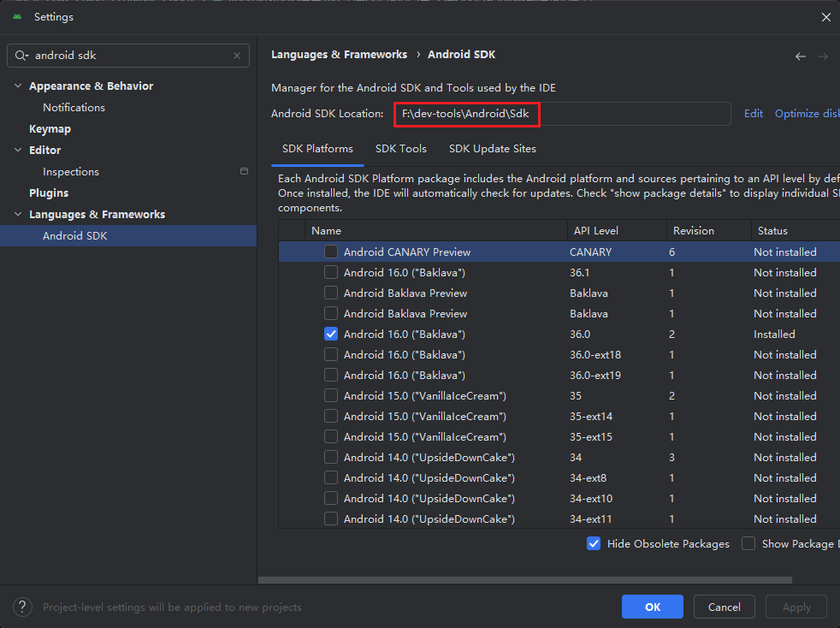The height and width of the screenshot is (628, 840).
Task: Switch to the SDK Tools tab
Action: [400, 149]
